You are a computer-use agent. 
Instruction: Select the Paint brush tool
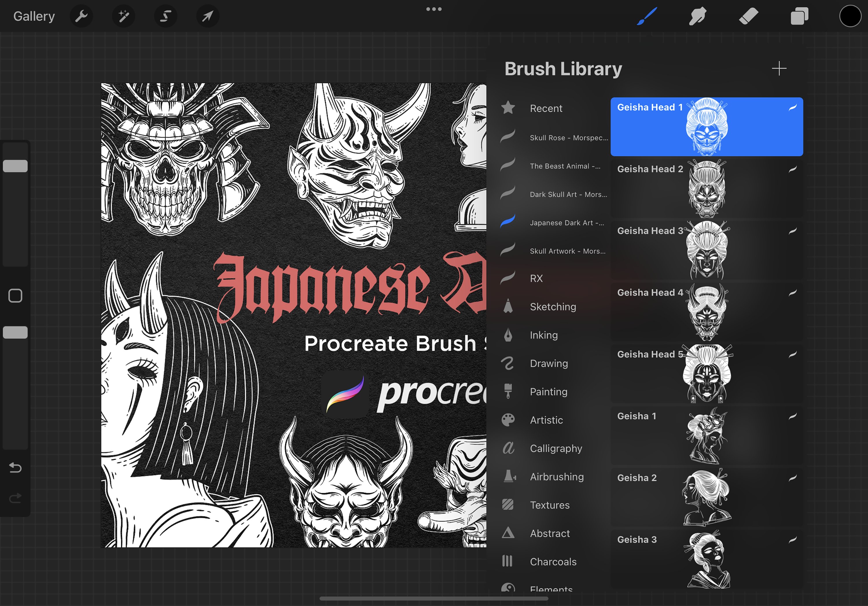pos(647,16)
